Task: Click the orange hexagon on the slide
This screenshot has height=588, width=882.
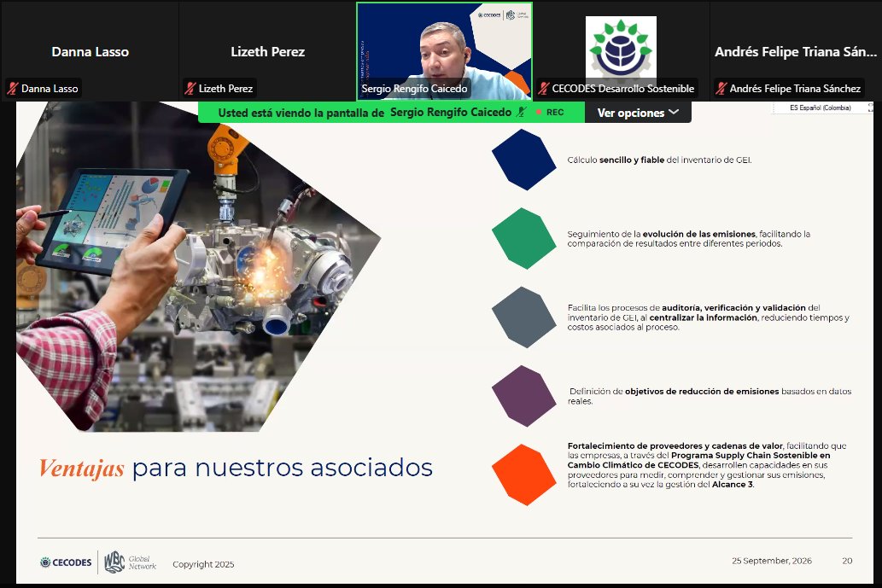Action: tap(523, 474)
